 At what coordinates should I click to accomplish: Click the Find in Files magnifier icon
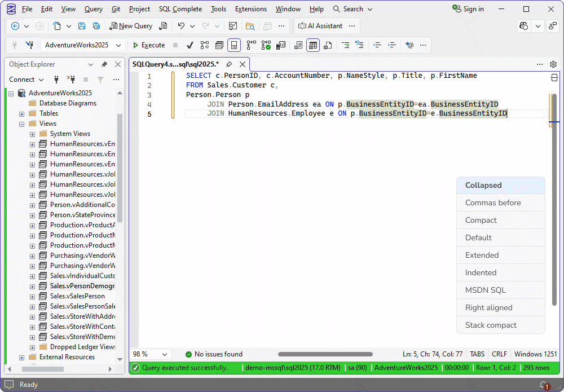250,26
